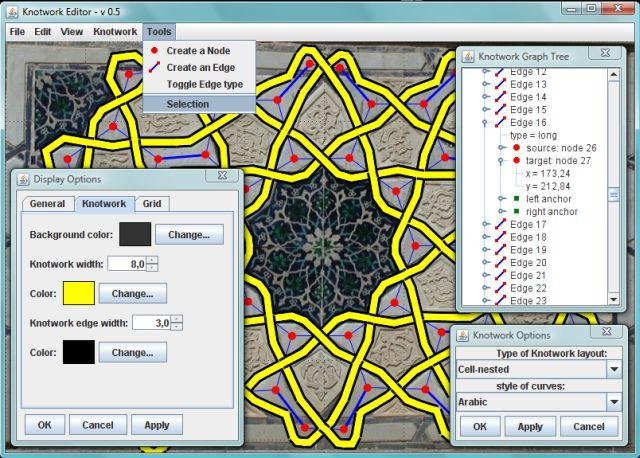Expand Edge 14 tree node

(x=485, y=97)
